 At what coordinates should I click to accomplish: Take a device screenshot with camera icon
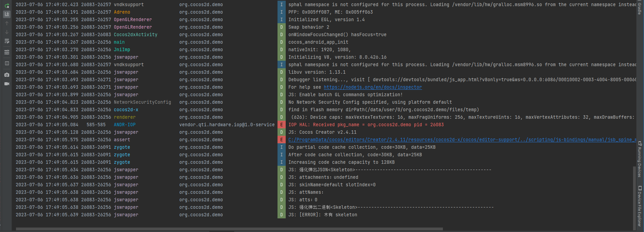(x=7, y=75)
